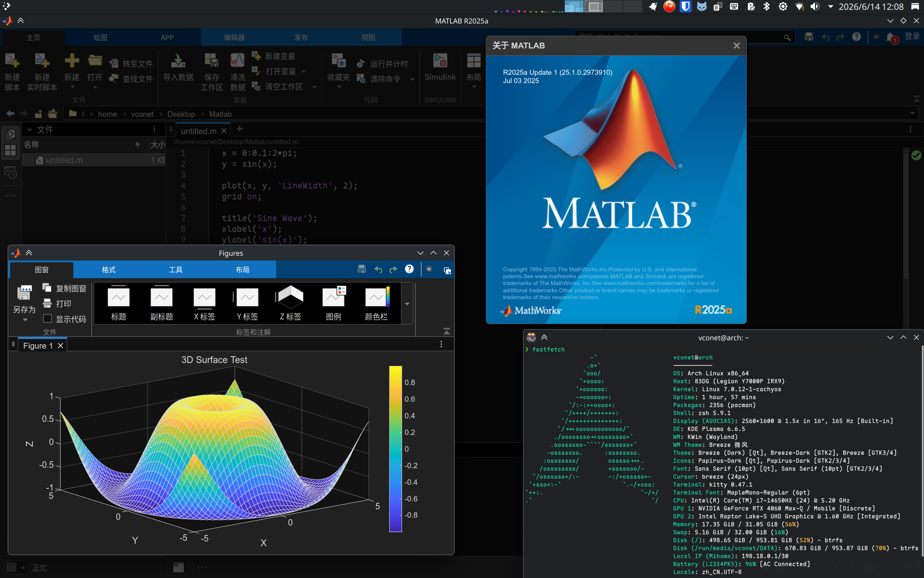This screenshot has height=578, width=924.
Task: Select untitled.m in the file browser
Action: pyautogui.click(x=93, y=160)
